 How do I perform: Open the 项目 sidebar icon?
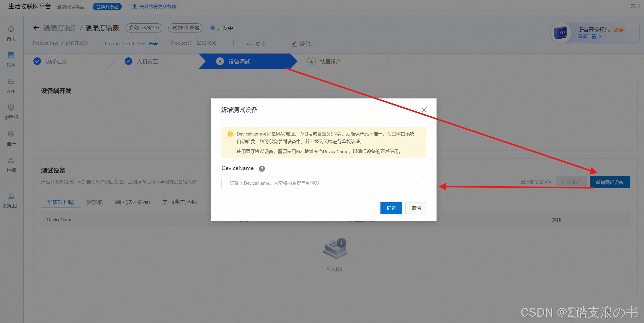coord(11,55)
